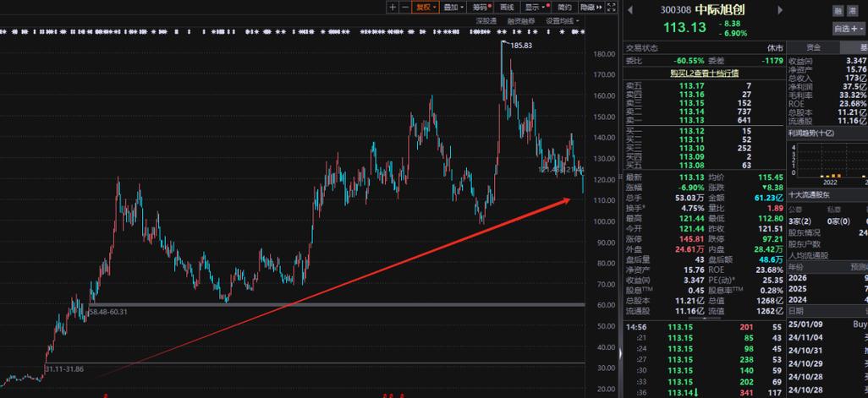Open the 复权 adjustment dropdown
Viewport: 868px width, 398px height.
pyautogui.click(x=426, y=8)
